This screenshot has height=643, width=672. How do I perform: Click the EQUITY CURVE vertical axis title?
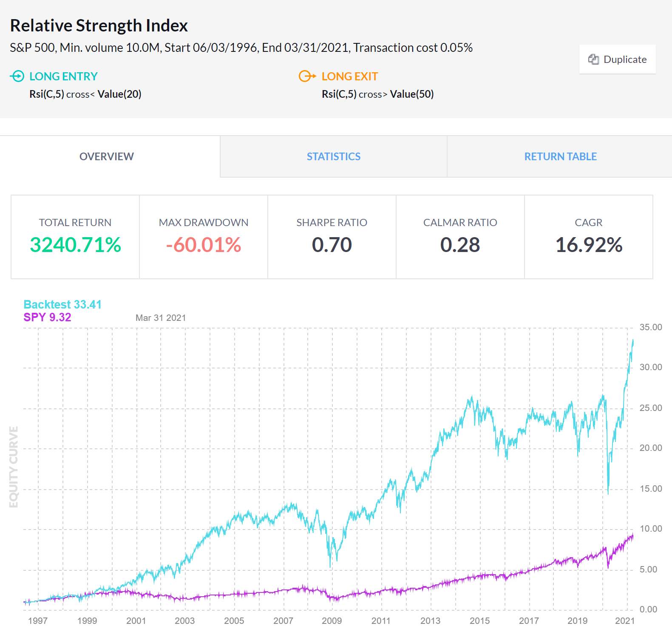(x=14, y=467)
